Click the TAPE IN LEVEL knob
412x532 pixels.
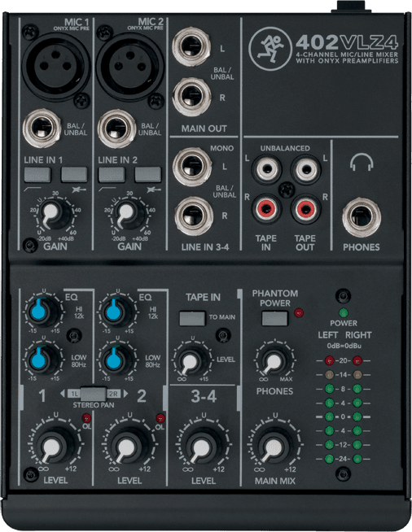click(191, 361)
